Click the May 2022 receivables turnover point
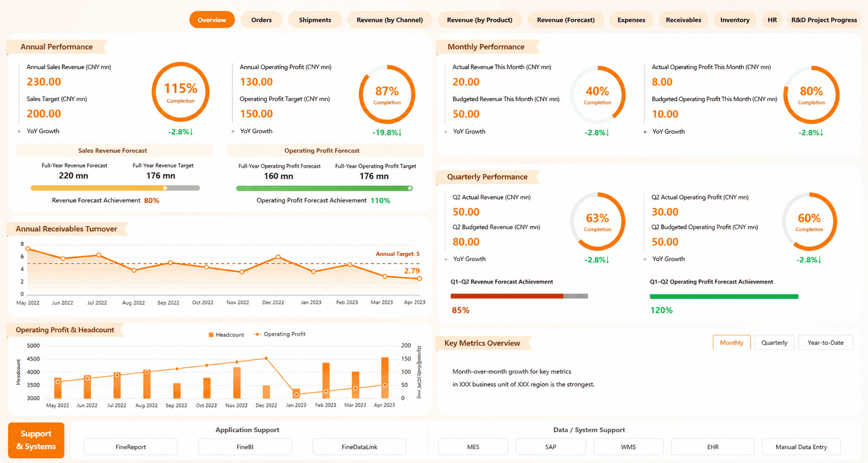 point(28,249)
